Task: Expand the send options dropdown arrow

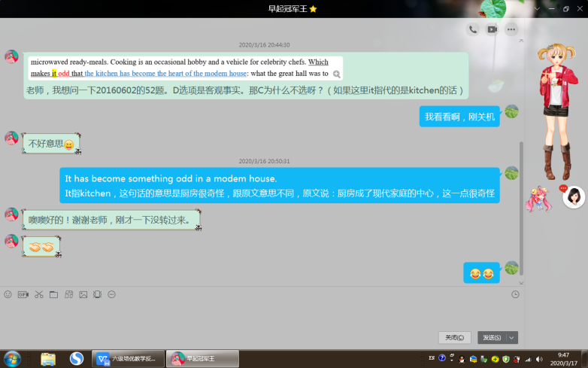Action: click(x=512, y=338)
